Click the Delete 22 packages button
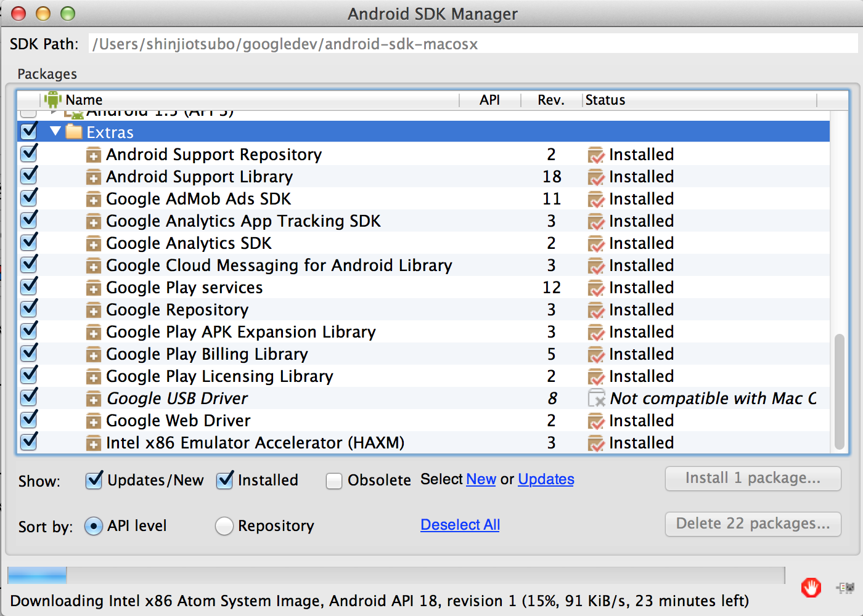This screenshot has height=616, width=863. point(753,524)
